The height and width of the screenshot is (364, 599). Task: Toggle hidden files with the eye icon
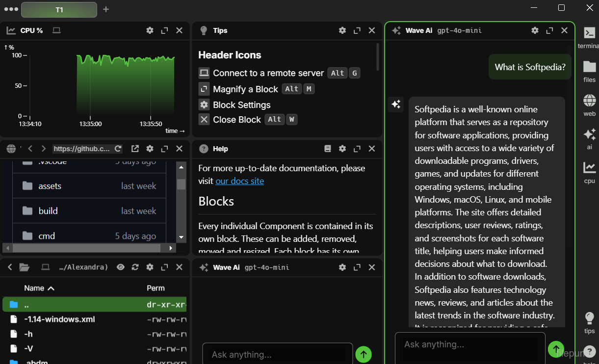[120, 267]
